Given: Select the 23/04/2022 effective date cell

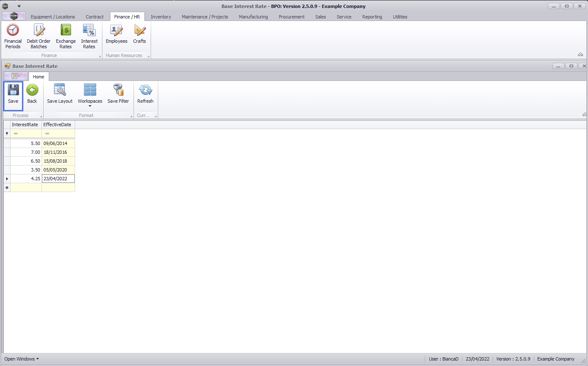Looking at the screenshot, I should (x=58, y=179).
